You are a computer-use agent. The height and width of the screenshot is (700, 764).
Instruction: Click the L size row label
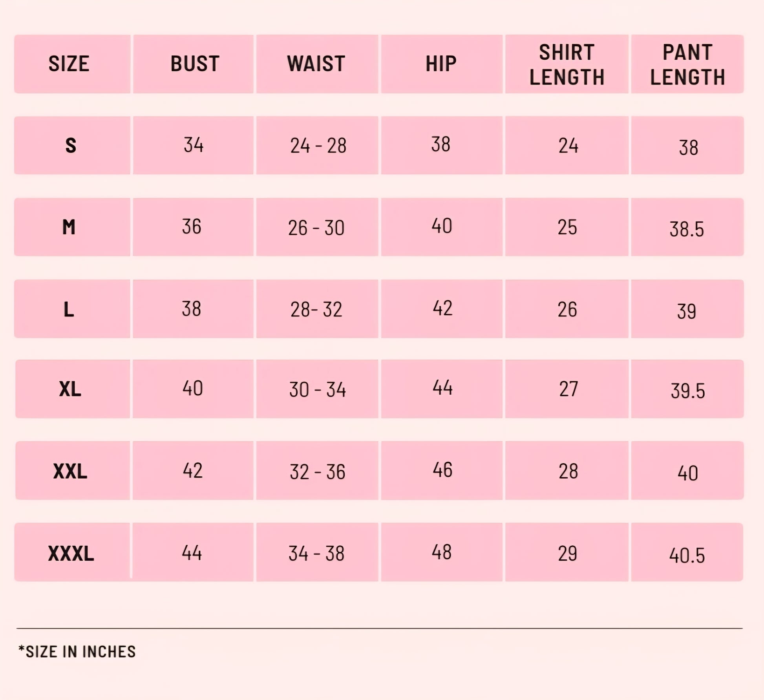click(72, 309)
